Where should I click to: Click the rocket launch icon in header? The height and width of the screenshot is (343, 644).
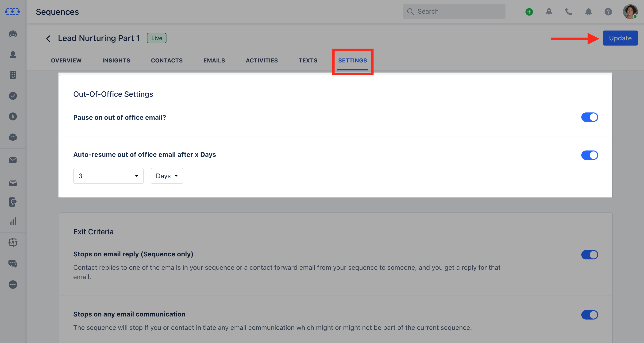[x=549, y=12]
